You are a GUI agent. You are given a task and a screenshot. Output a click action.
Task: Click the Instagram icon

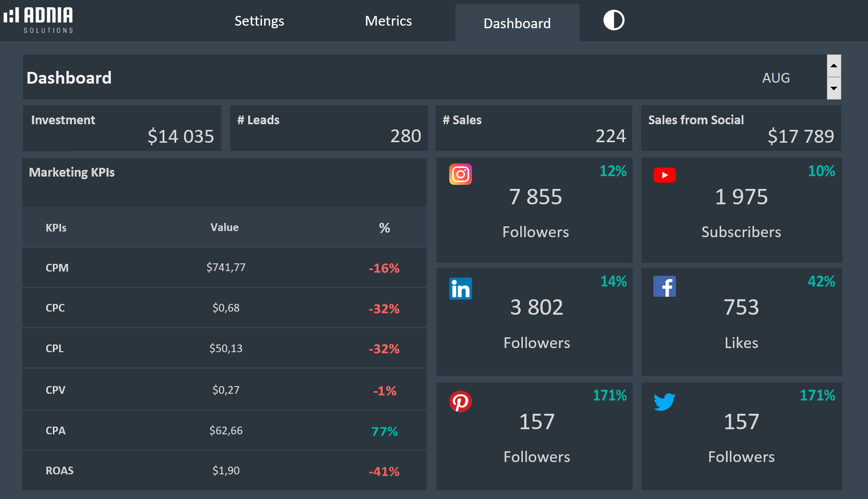pos(460,175)
